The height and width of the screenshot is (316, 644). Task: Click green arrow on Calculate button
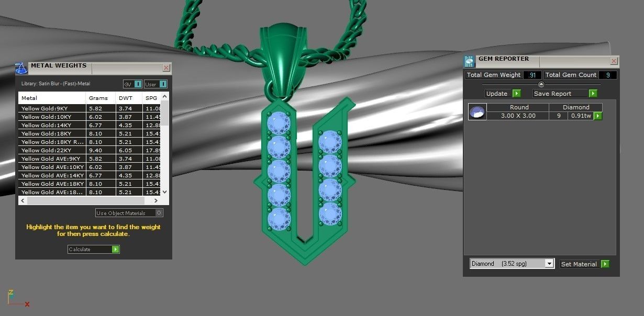pyautogui.click(x=115, y=250)
